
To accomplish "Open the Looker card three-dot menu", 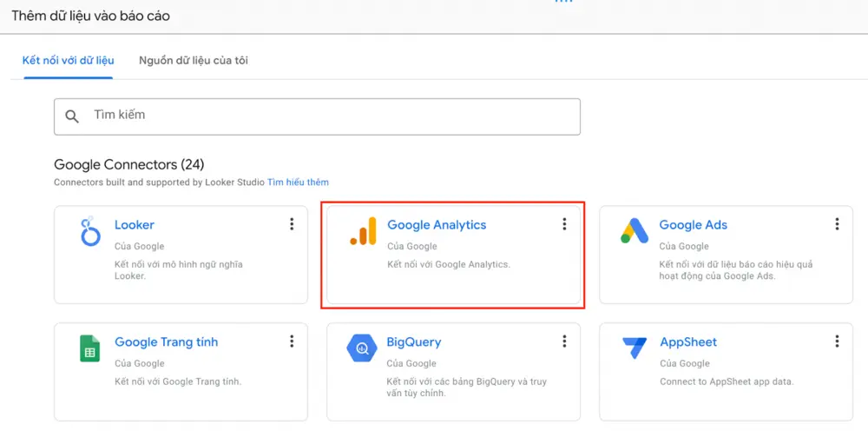I will coord(292,224).
